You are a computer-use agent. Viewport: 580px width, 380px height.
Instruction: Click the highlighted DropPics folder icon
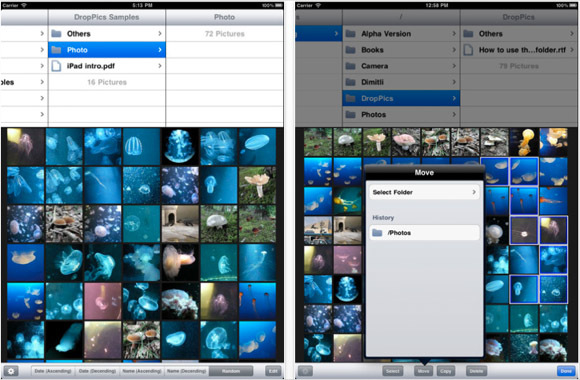[350, 98]
